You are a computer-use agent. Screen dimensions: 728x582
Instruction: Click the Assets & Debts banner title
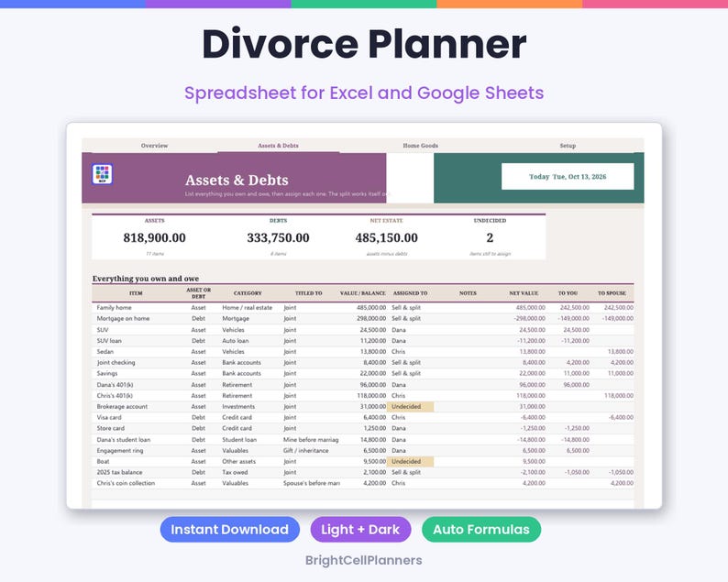(237, 180)
